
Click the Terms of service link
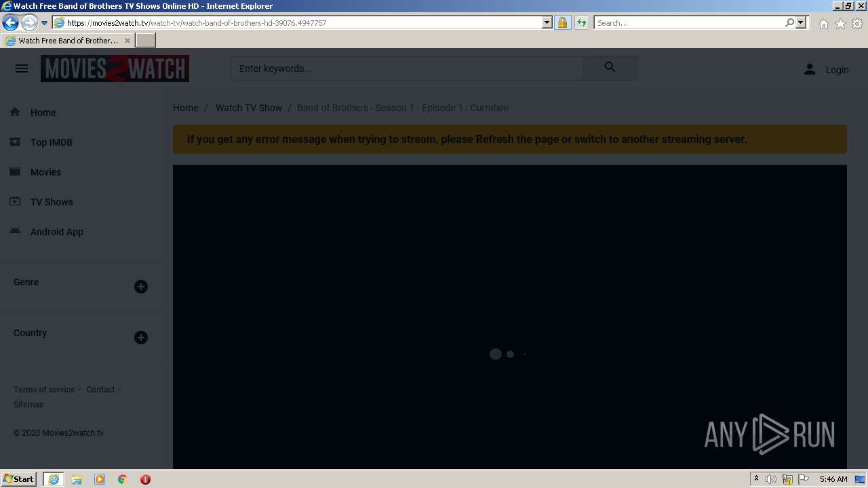click(x=44, y=390)
